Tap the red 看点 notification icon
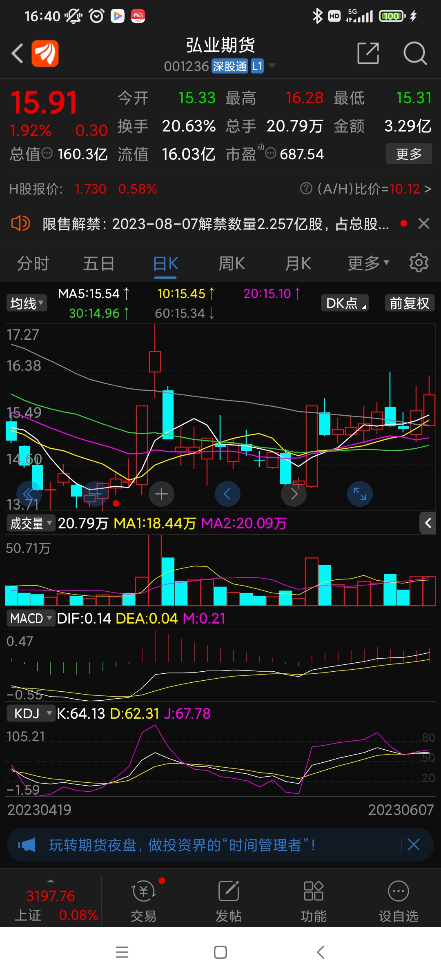441x980 pixels. tap(138, 16)
